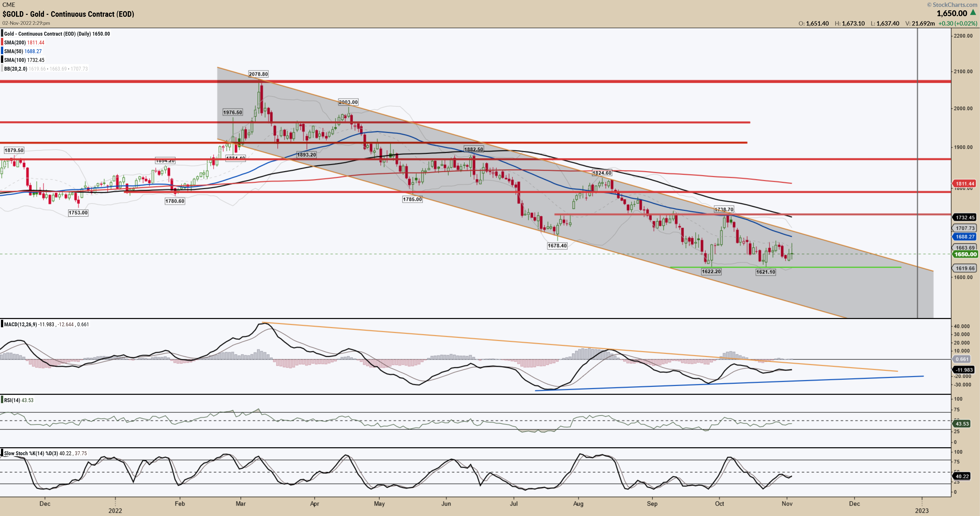980x516 pixels.
Task: Click the red 1811.44 price axis tag
Action: (965, 184)
